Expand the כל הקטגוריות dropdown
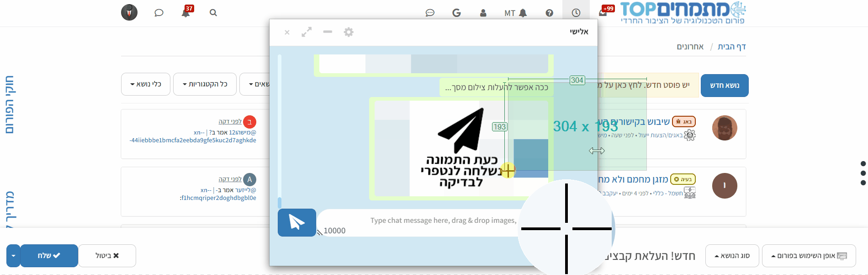868x275 pixels. [205, 84]
